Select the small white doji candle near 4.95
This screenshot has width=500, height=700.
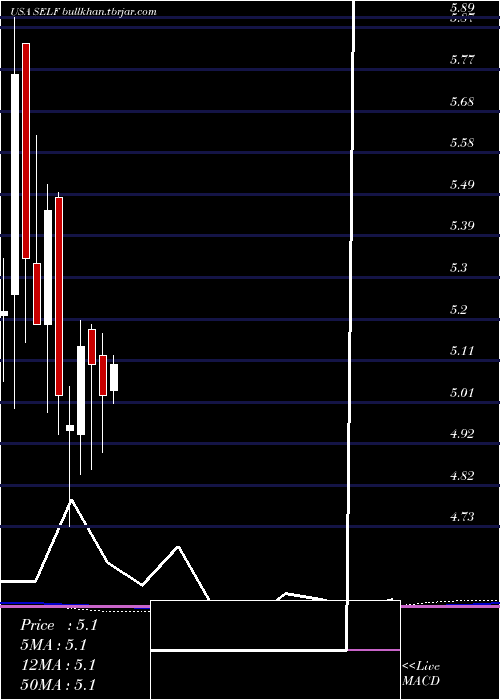point(70,428)
